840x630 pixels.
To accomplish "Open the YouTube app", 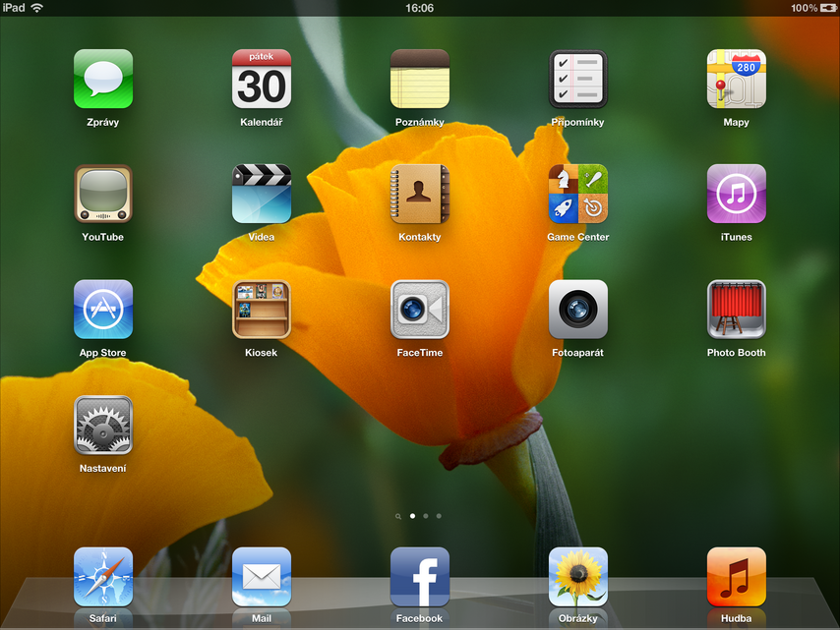I will 103,194.
